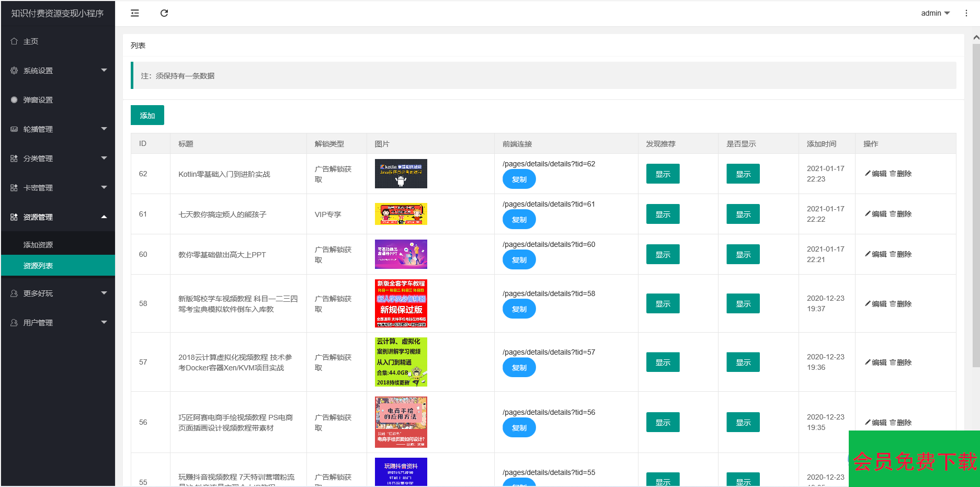The image size is (980, 487).
Task: Click the sidebar collapse menu icon
Action: click(135, 13)
